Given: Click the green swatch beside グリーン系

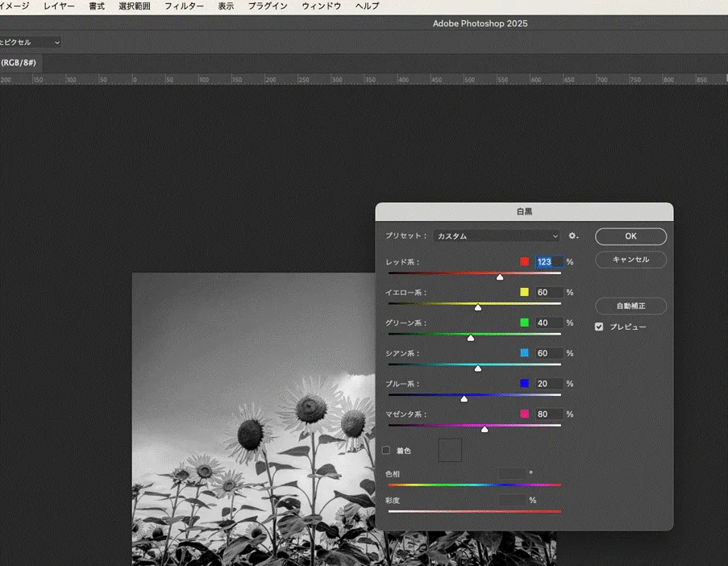Looking at the screenshot, I should click(524, 323).
